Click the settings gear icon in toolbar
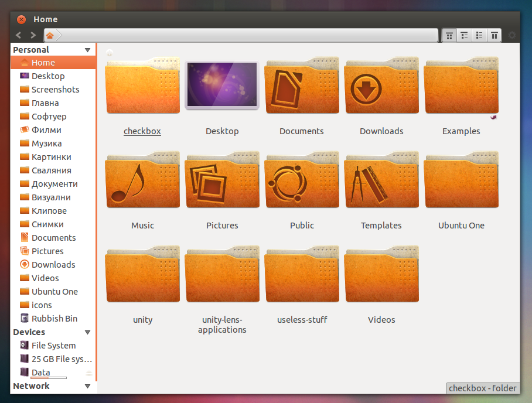Viewport: 532px width, 403px height. coord(512,36)
